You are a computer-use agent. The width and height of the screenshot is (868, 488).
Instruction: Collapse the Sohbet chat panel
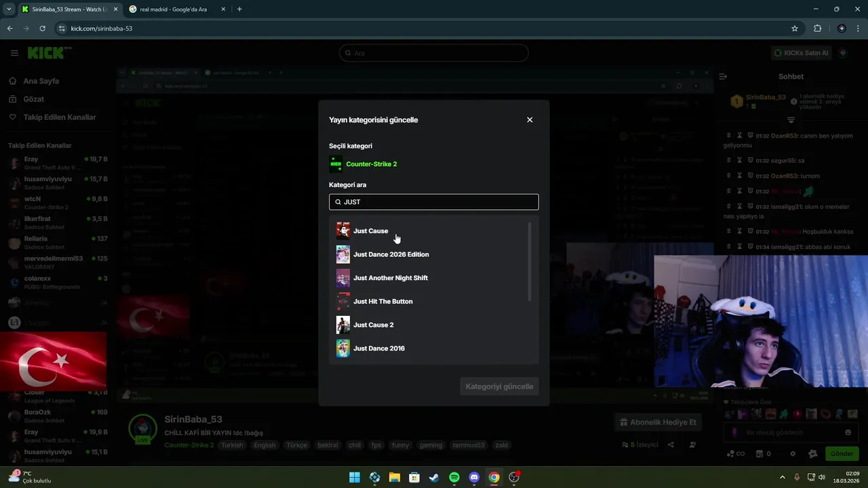point(723,77)
